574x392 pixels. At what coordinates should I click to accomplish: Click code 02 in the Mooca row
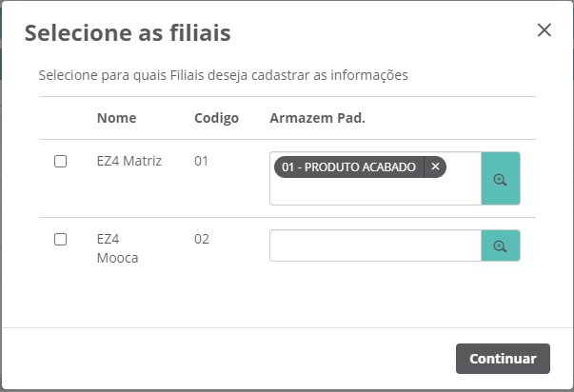click(202, 239)
